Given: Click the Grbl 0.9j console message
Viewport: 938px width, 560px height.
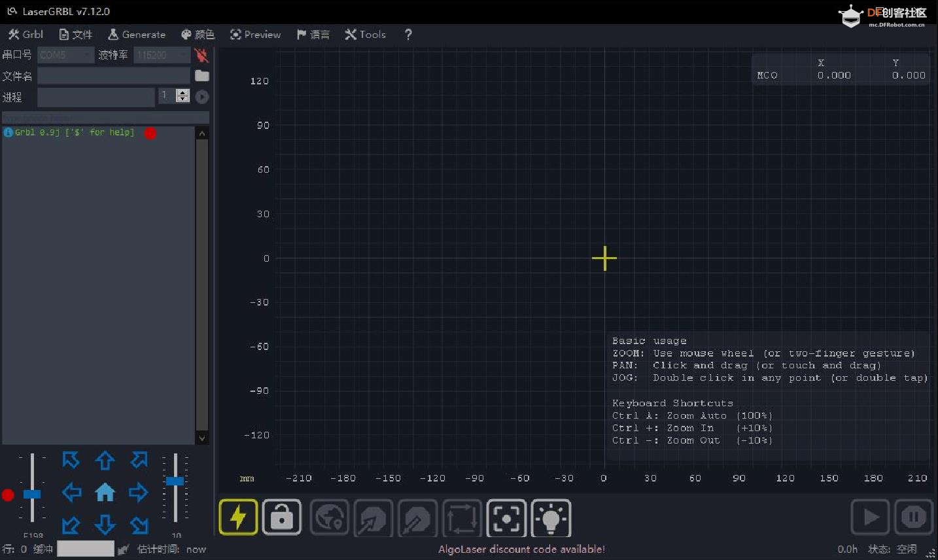Looking at the screenshot, I should pyautogui.click(x=74, y=133).
